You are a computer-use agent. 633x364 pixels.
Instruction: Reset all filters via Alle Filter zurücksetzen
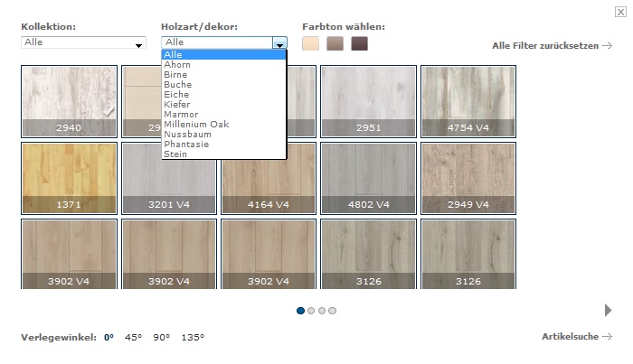[552, 45]
